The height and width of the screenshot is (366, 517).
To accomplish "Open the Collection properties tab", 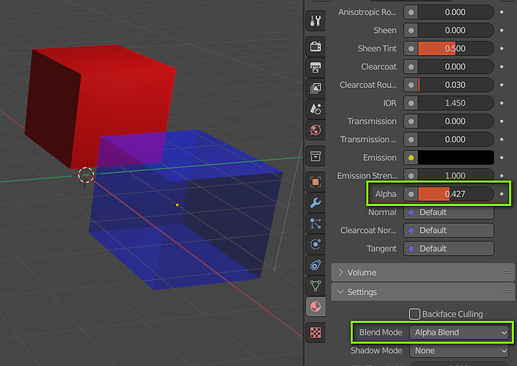I will click(315, 156).
